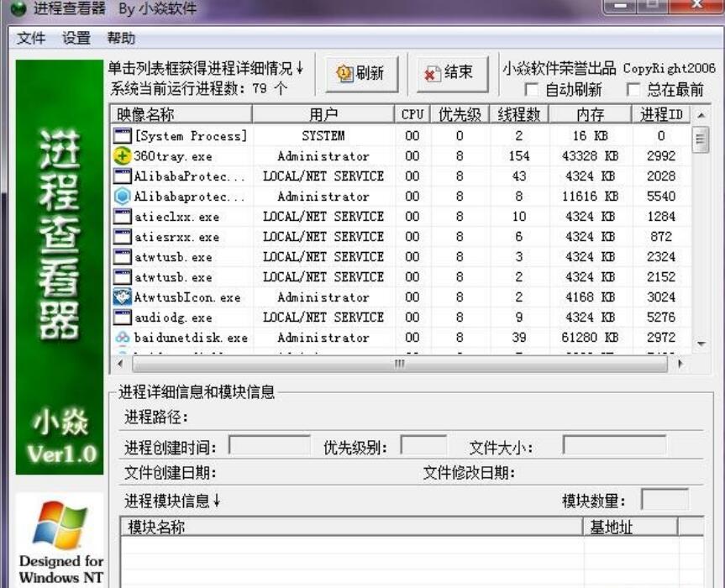725x588 pixels.
Task: Click the atieclxx.exe process icon
Action: [x=122, y=217]
